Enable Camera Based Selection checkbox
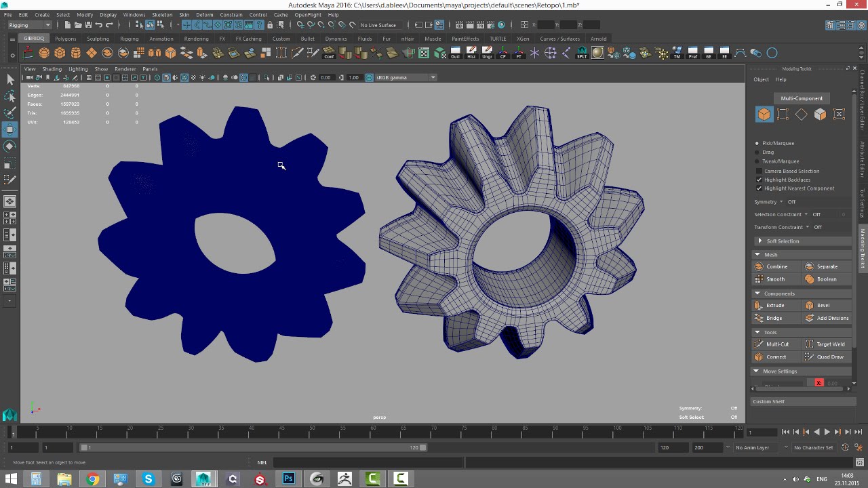The height and width of the screenshot is (488, 868). (759, 171)
